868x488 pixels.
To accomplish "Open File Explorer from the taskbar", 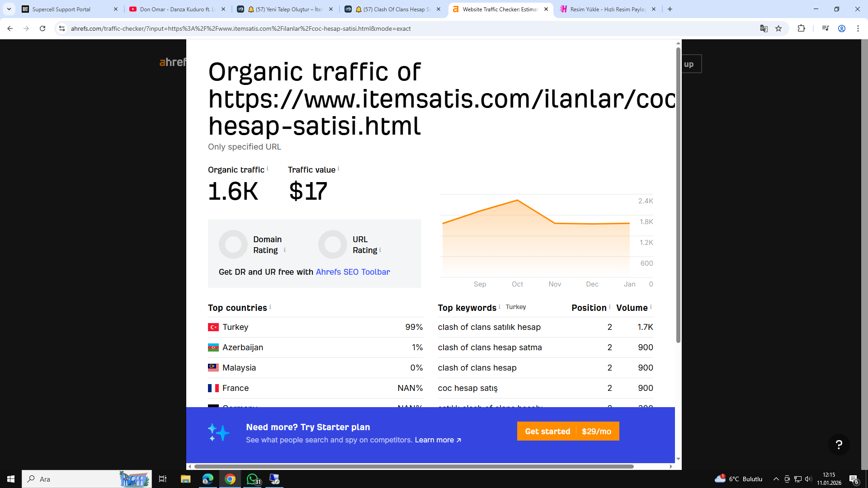I will pos(186,479).
